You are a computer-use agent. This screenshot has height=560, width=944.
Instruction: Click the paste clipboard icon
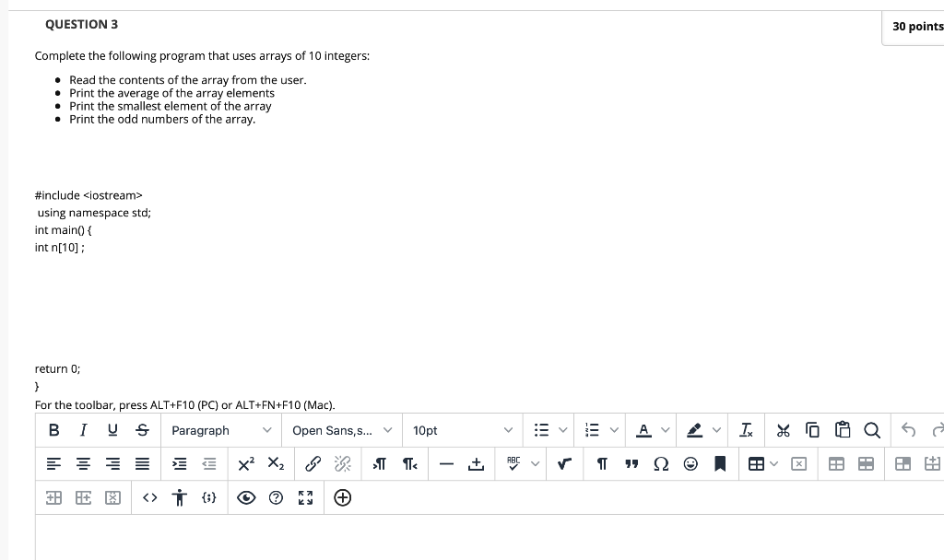843,430
